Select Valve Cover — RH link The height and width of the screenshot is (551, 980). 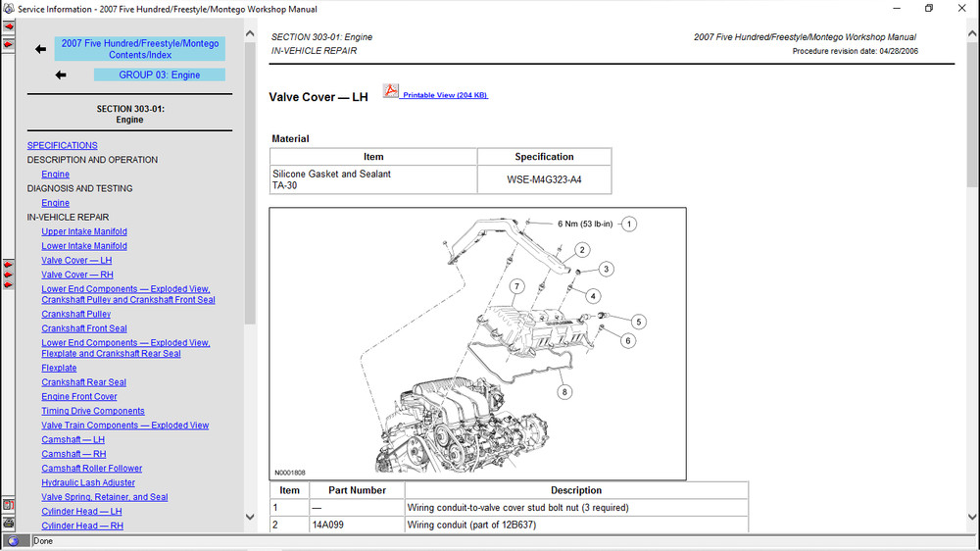pos(76,275)
